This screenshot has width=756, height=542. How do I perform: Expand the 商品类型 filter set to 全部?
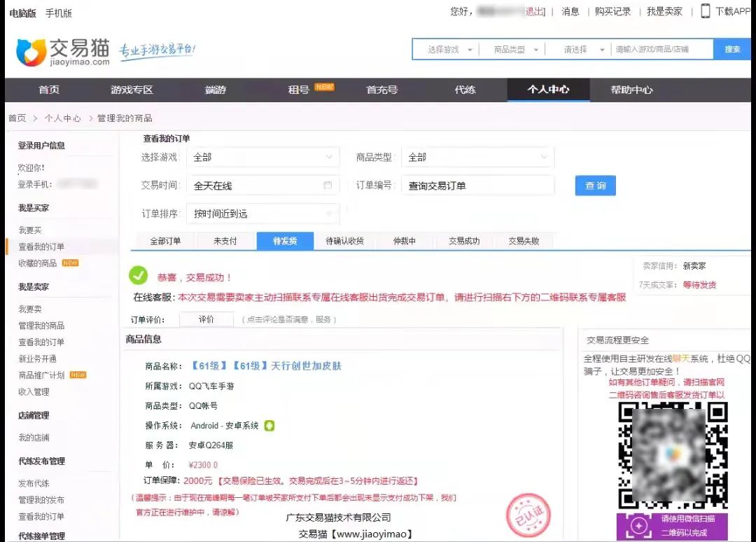click(478, 157)
